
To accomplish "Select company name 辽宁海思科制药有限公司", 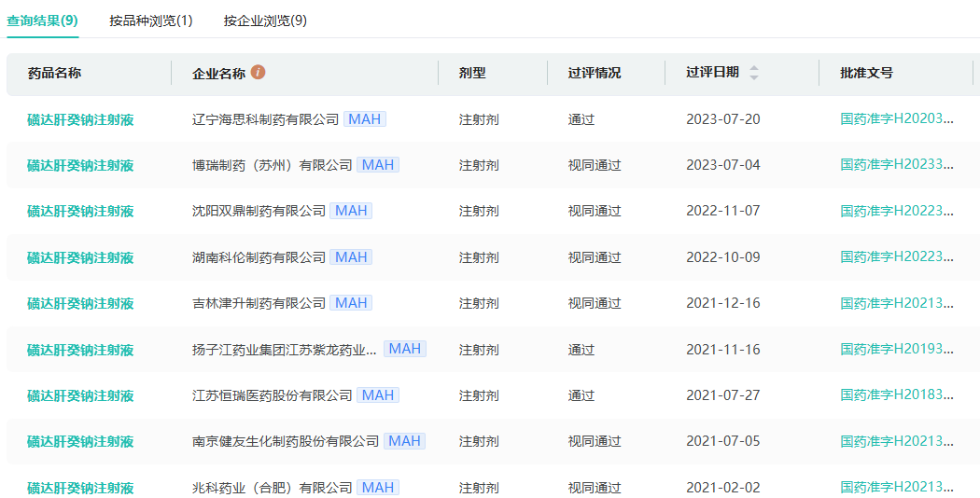I will tap(266, 119).
